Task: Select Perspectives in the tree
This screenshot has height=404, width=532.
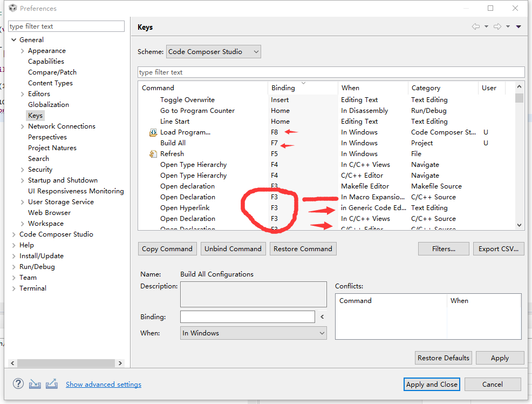Action: [47, 137]
